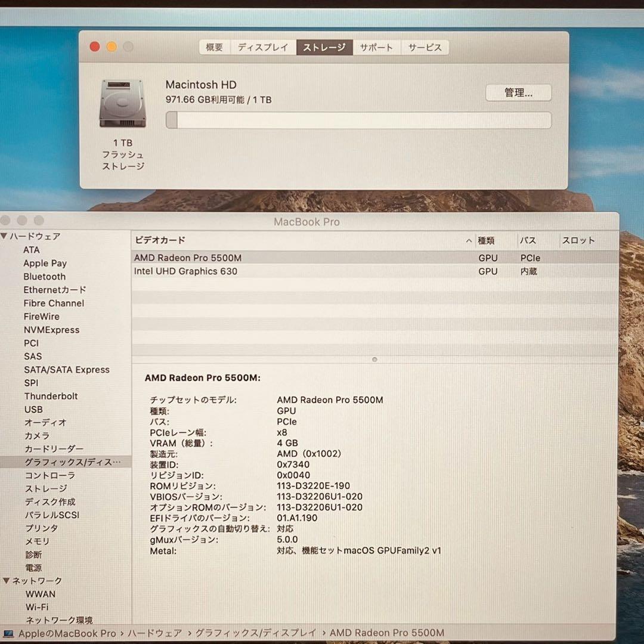644x644 pixels.
Task: Click the storage usage bar
Action: tap(358, 120)
